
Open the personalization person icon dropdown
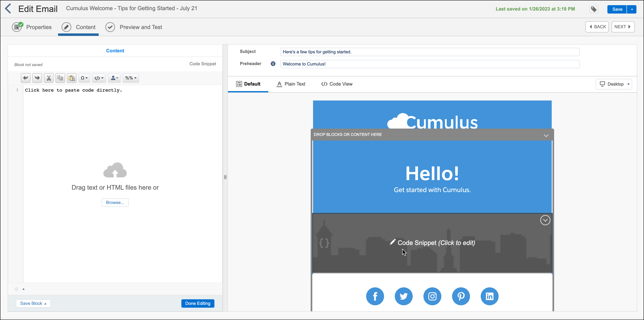(115, 78)
